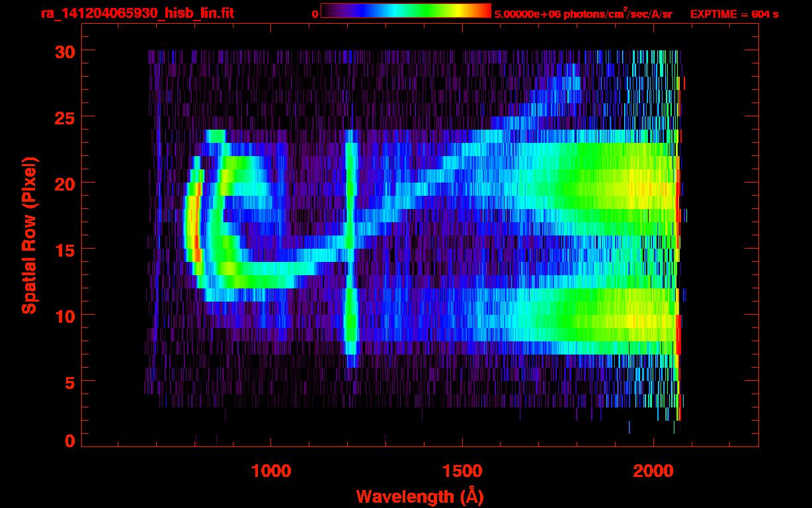
Task: Click the EXPTIME = 604 s text
Action: 735,14
